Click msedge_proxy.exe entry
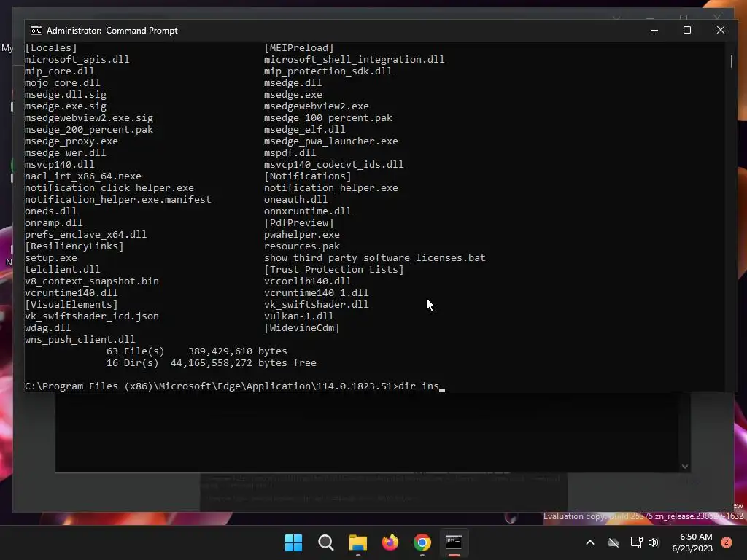 (71, 141)
